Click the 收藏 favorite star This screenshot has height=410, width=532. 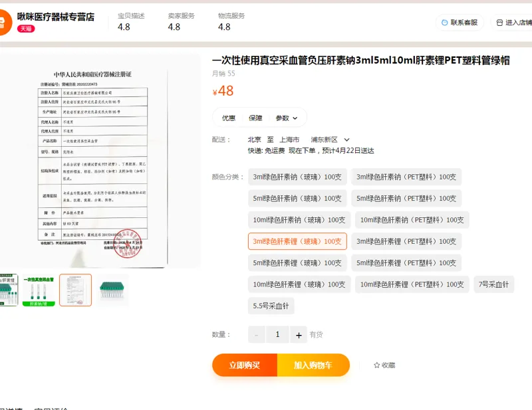tap(384, 365)
